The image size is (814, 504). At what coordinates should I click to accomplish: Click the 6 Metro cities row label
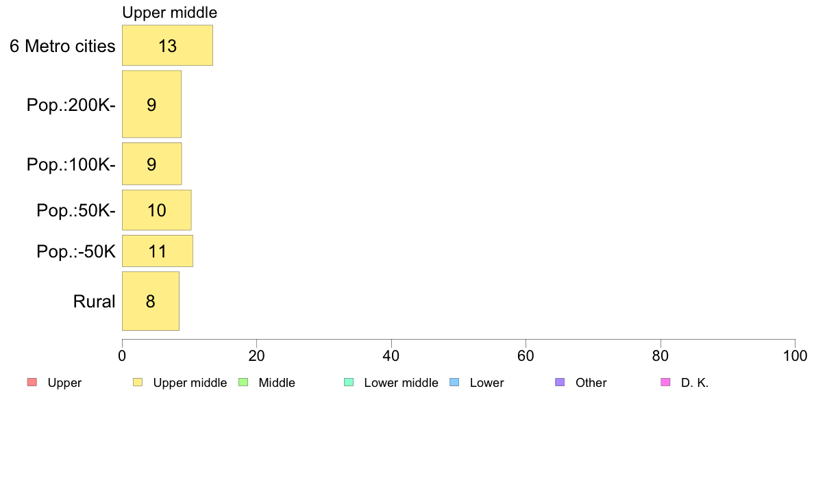tap(62, 46)
